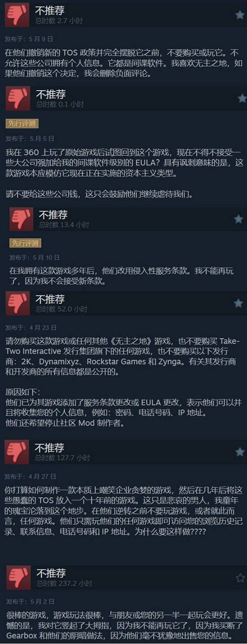Image resolution: width=247 pixels, height=644 pixels.
Task: Click thumbs-down icon of 0.1 小时 review
Action: pos(18,99)
